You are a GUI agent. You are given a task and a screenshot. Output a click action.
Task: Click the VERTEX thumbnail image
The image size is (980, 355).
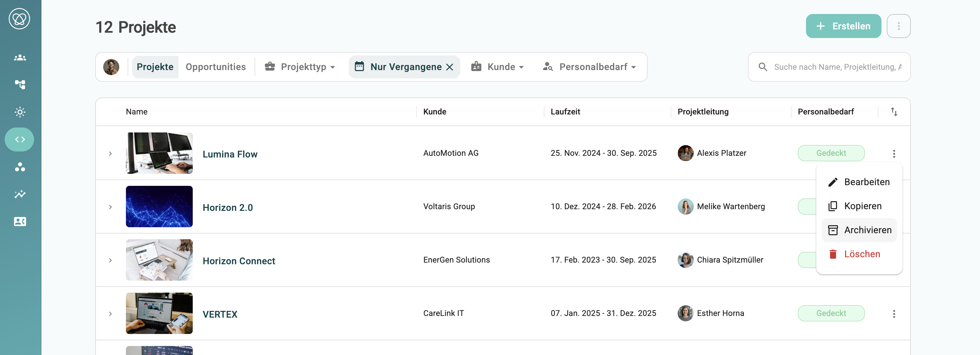[159, 313]
